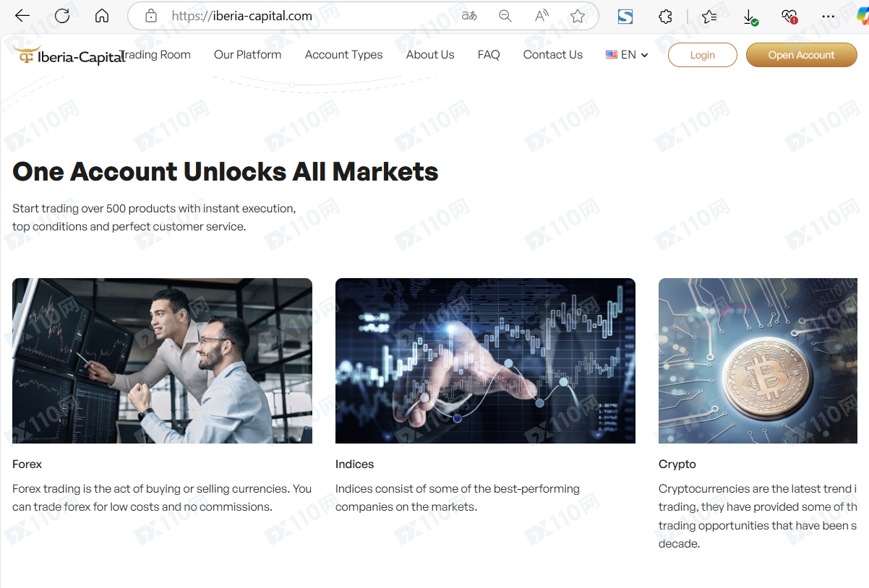Open the translate page icon
This screenshot has height=588, width=869.
(x=469, y=16)
